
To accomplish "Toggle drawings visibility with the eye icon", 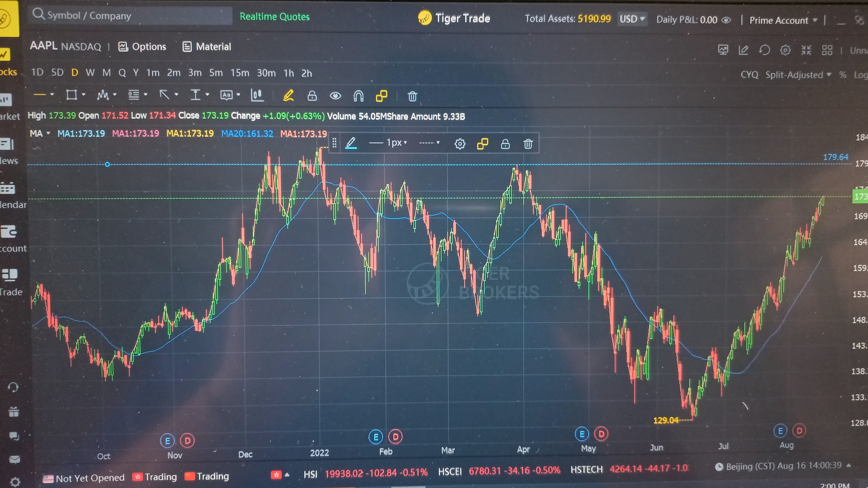I will [x=335, y=96].
